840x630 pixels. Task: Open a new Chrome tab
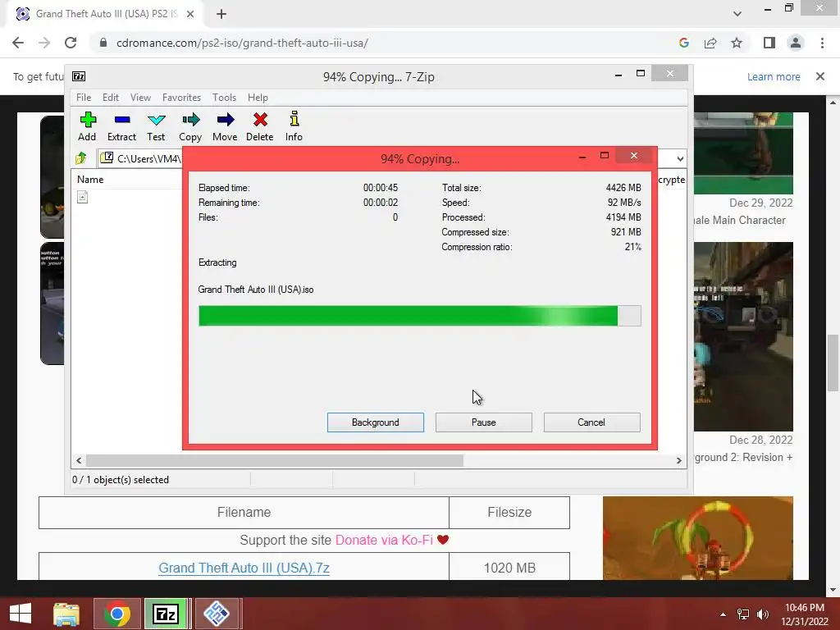(x=221, y=14)
